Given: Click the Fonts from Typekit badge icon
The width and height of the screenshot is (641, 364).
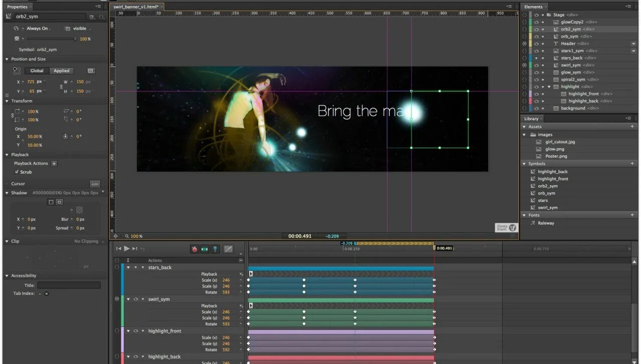Looking at the screenshot, I should 506,227.
